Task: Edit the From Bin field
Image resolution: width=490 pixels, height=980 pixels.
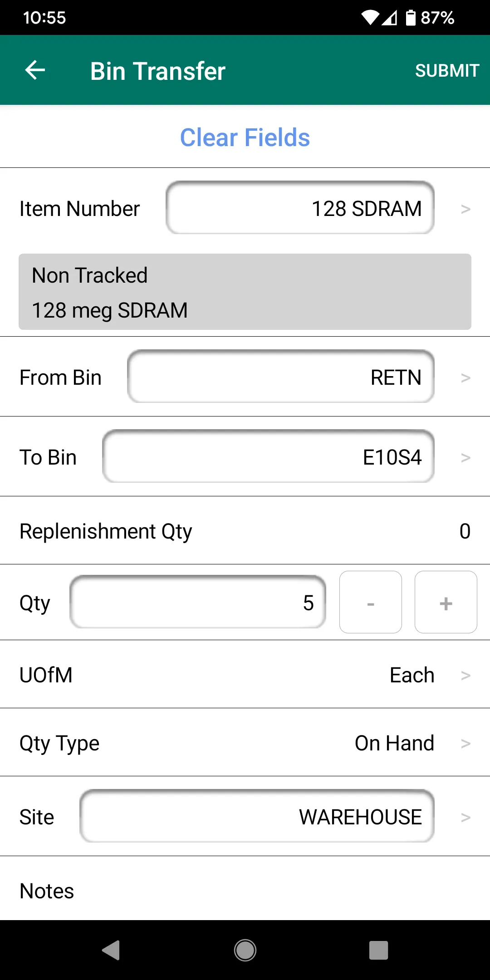Action: tap(281, 377)
